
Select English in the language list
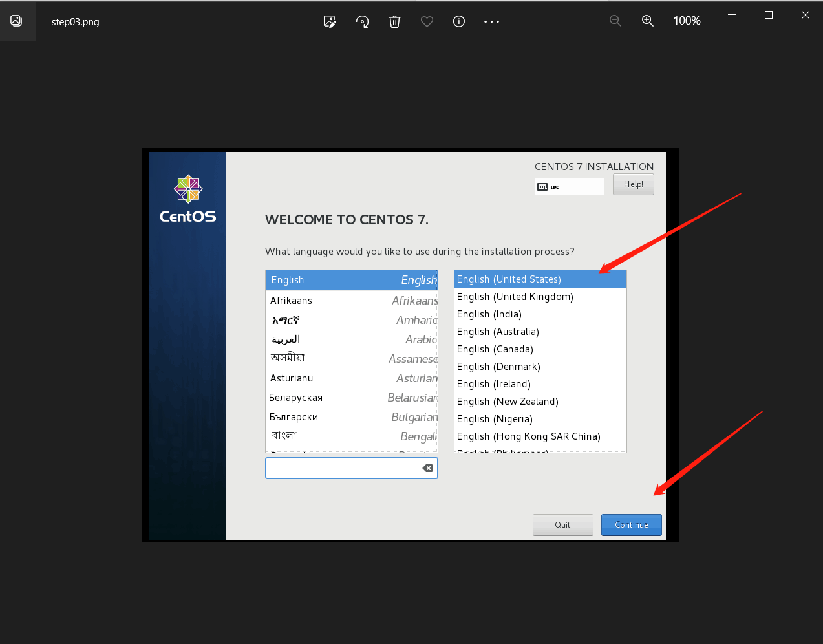point(352,280)
